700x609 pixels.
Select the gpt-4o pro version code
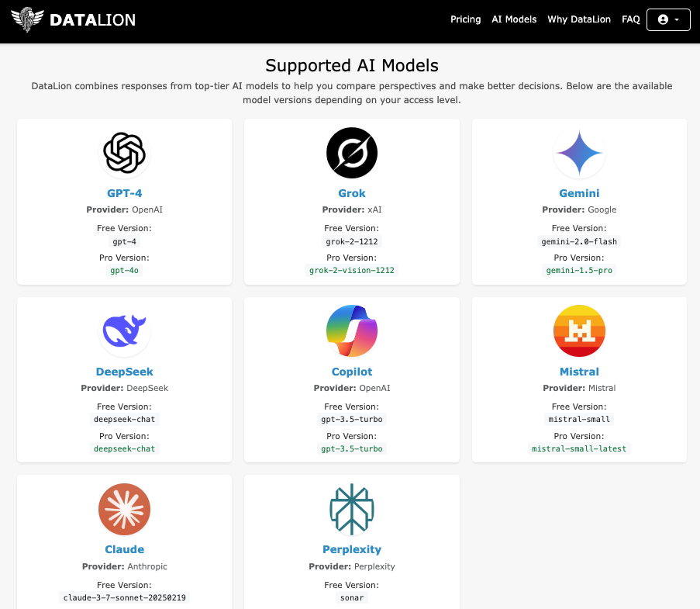click(124, 270)
